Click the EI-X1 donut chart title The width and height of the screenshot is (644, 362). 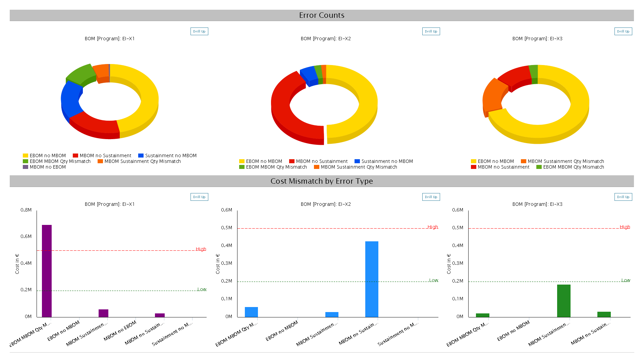[110, 39]
